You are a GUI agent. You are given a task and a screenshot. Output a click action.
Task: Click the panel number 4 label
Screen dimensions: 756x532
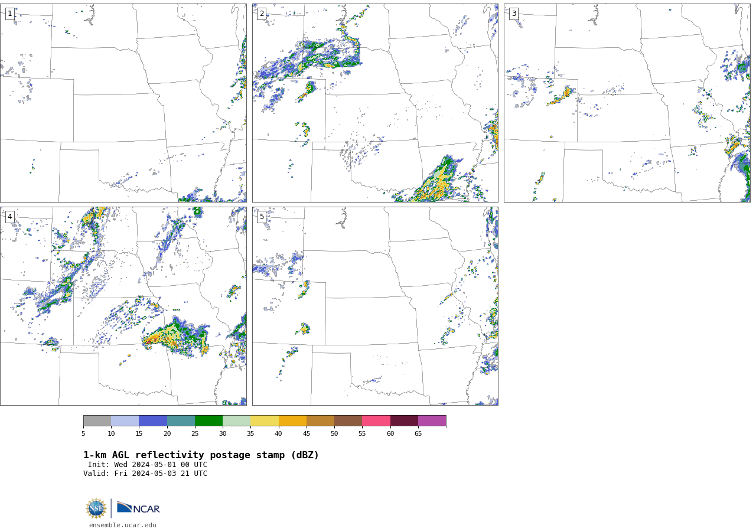(x=10, y=217)
